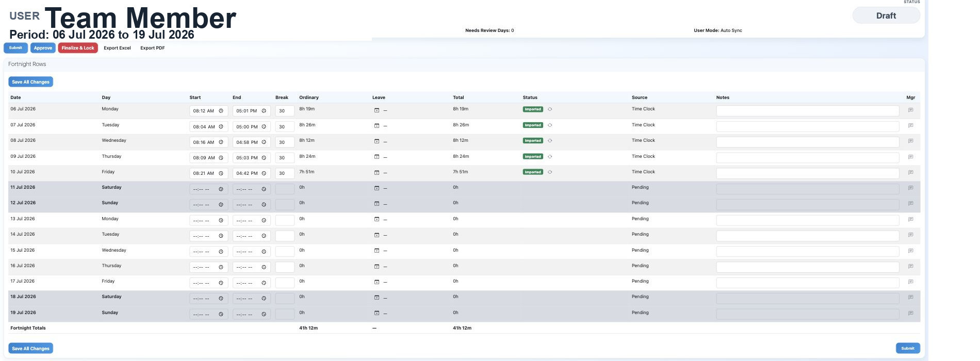Click the 05:00 PM end time for Tuesday

(251, 126)
